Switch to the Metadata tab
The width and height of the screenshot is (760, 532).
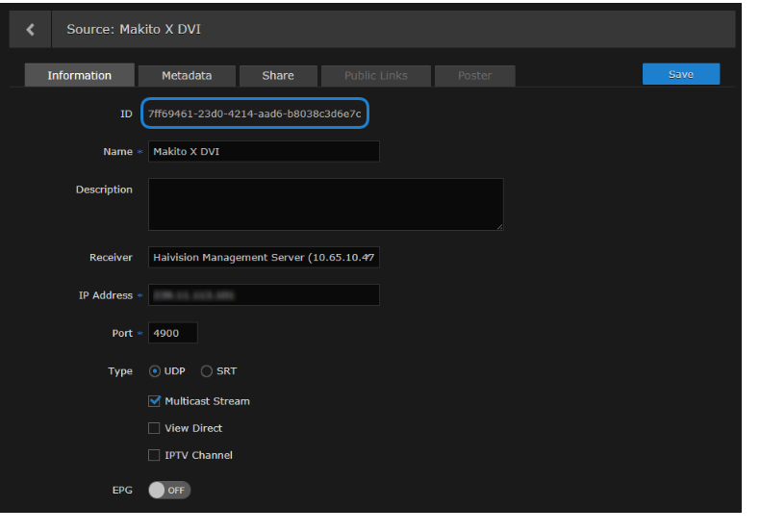click(x=186, y=75)
